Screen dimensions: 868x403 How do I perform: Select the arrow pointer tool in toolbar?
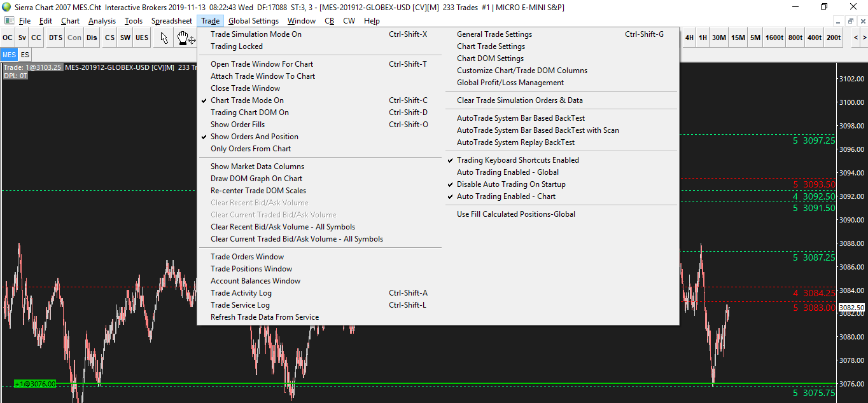[x=165, y=38]
